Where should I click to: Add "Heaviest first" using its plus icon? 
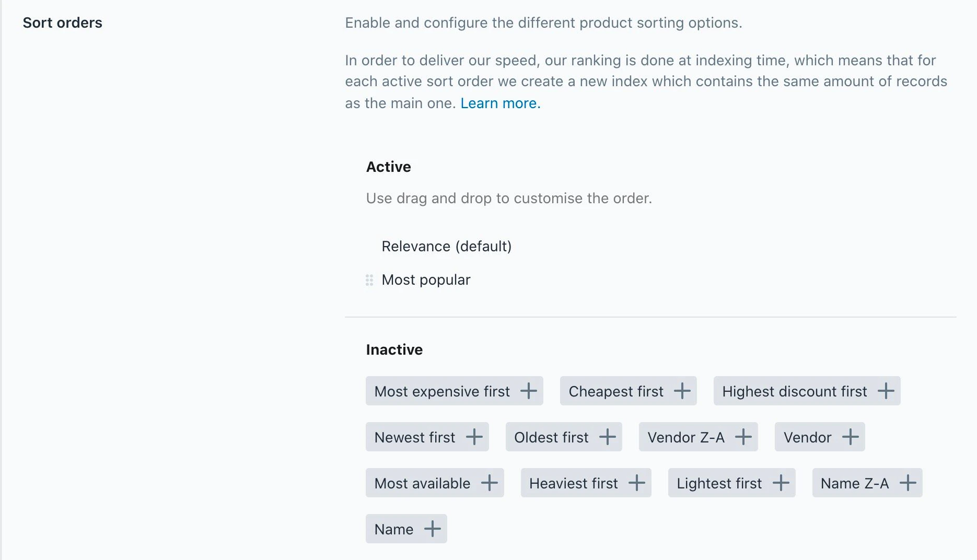pyautogui.click(x=636, y=483)
